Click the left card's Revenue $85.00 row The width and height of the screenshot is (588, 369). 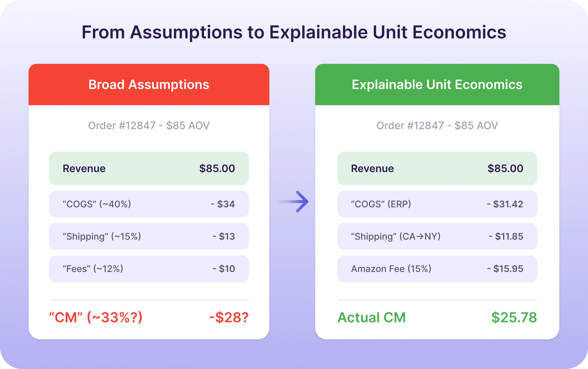[149, 168]
